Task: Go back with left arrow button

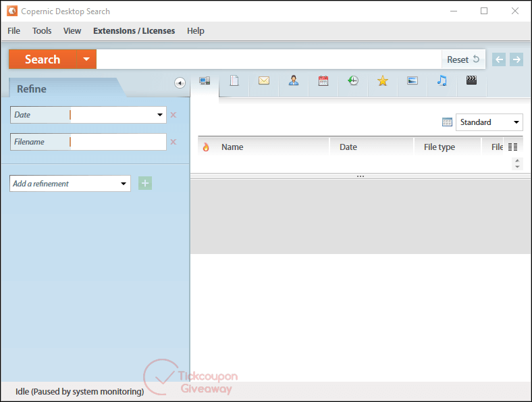Action: tap(499, 59)
